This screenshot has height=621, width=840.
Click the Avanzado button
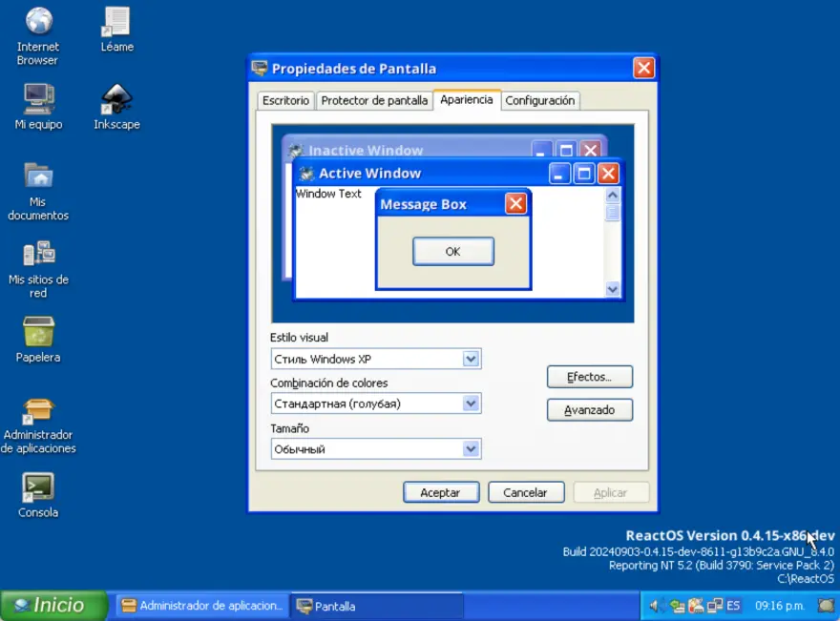(590, 410)
